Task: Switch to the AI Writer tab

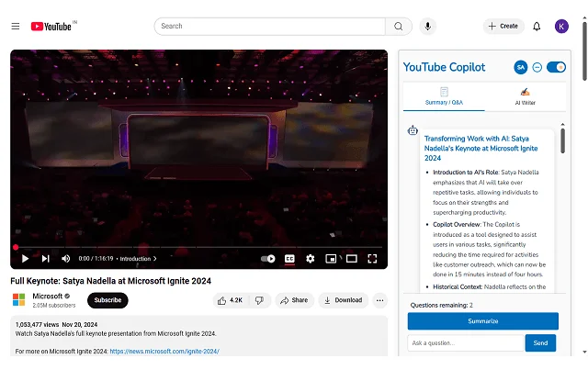Action: pos(525,95)
